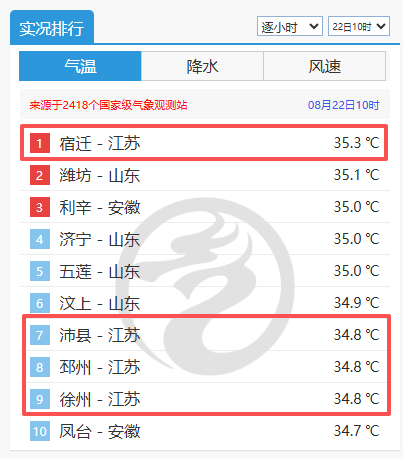Screen dimensions: 403x459
Task: Click the rank 1 badge for 宿迁
Action: tap(40, 143)
